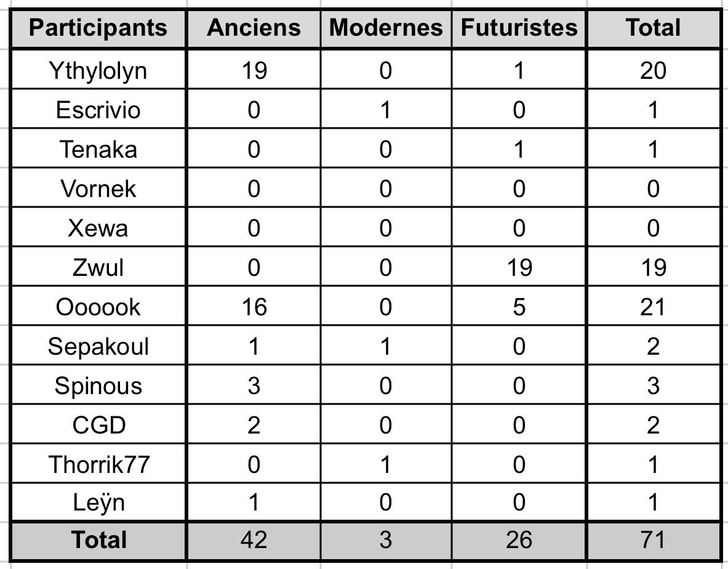The height and width of the screenshot is (569, 728).
Task: Click the Vornek name cell
Action: 98,189
